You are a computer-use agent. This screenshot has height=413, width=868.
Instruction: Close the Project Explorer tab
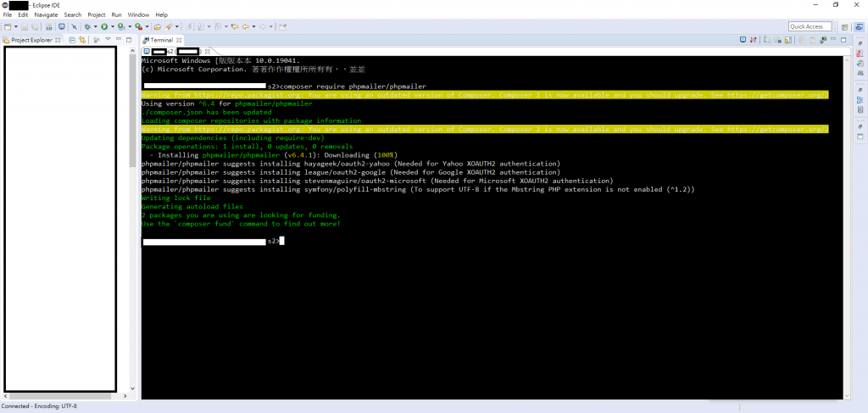[58, 40]
